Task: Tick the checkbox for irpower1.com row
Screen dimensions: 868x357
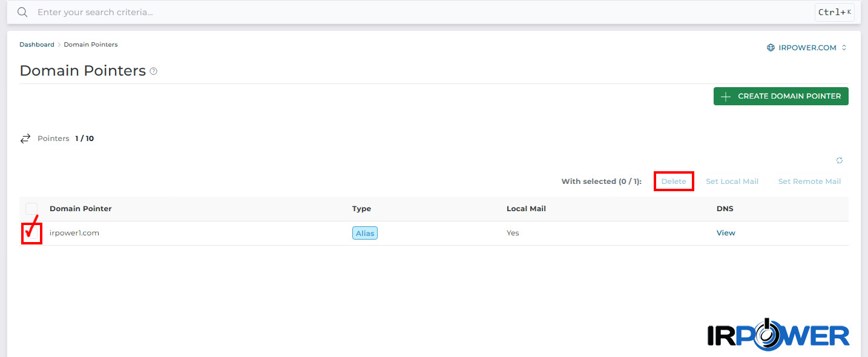Action: tap(31, 233)
